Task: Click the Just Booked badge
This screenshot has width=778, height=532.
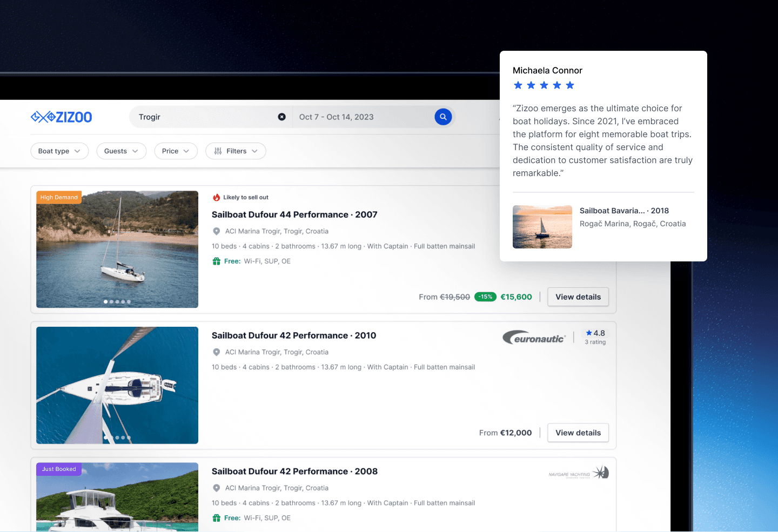Action: pos(59,469)
